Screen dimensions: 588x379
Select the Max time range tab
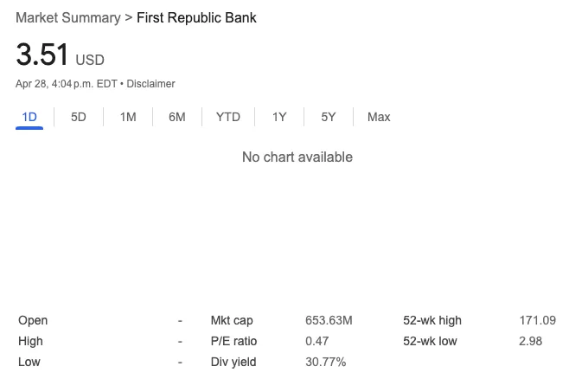point(379,117)
